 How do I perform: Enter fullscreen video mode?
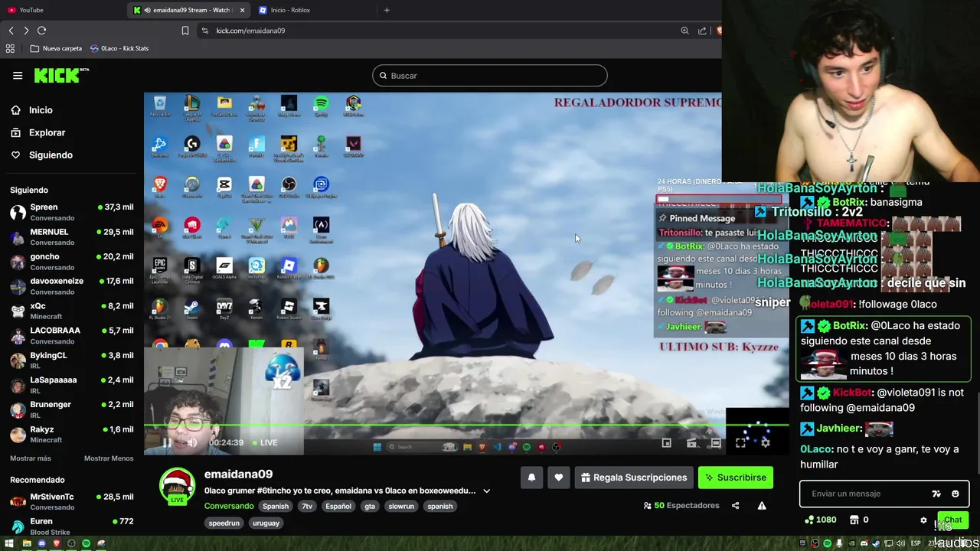click(x=740, y=442)
